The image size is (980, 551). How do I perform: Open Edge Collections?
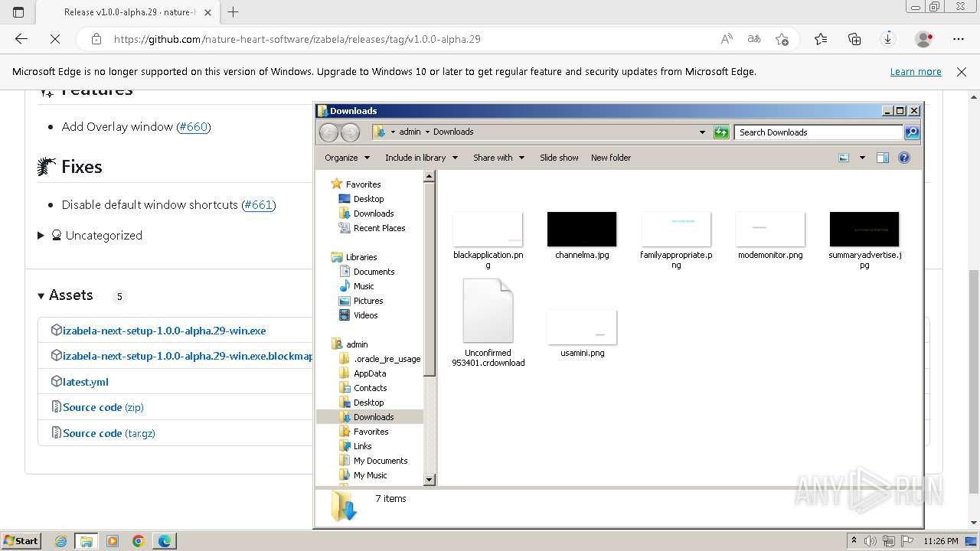[854, 39]
